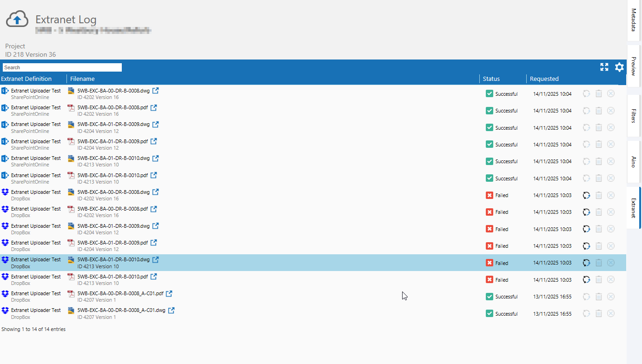Viewport: 642px width, 364px height.
Task: Open the settings gear in table header
Action: (619, 67)
